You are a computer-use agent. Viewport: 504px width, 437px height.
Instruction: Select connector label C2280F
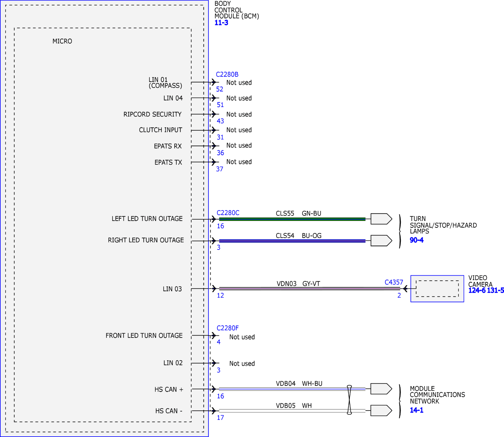coord(228,328)
